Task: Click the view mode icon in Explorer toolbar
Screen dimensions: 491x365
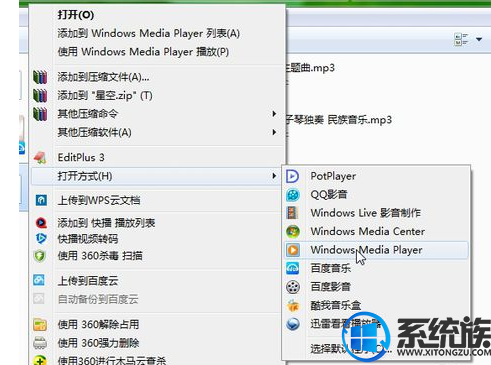Action: [462, 39]
